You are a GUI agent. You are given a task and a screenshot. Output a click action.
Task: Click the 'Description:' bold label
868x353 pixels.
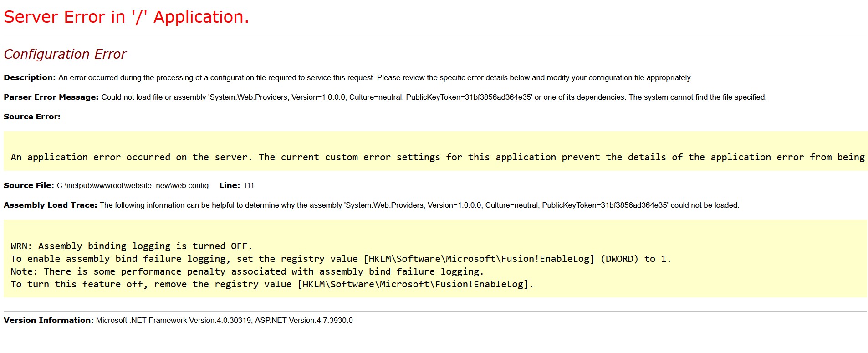click(30, 78)
